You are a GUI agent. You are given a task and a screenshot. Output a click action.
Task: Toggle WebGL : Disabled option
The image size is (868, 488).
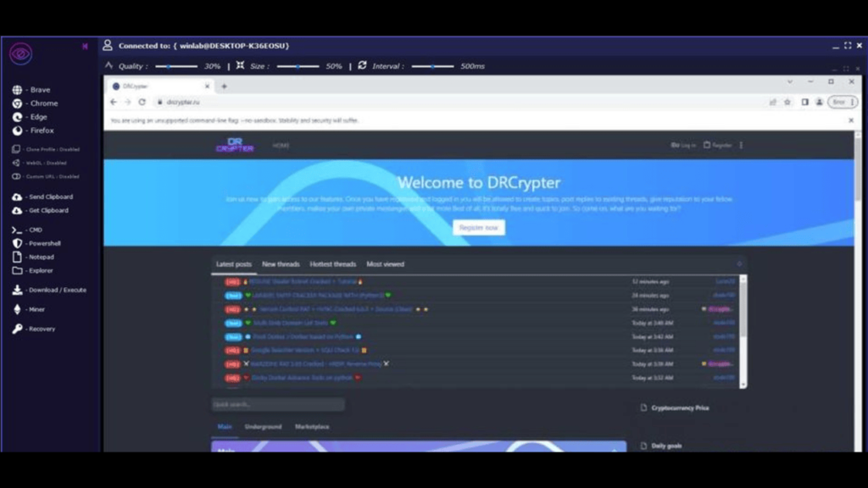[x=39, y=164]
